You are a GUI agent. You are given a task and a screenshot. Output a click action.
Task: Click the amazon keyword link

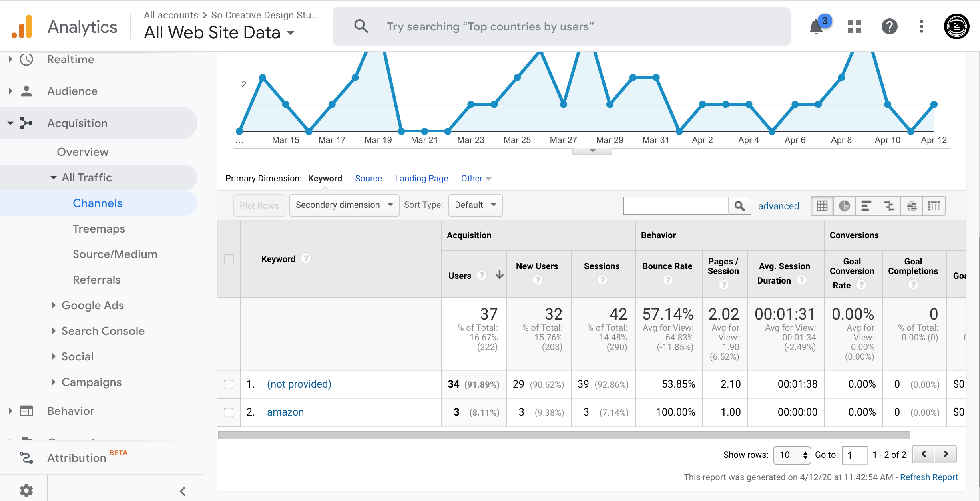(285, 412)
